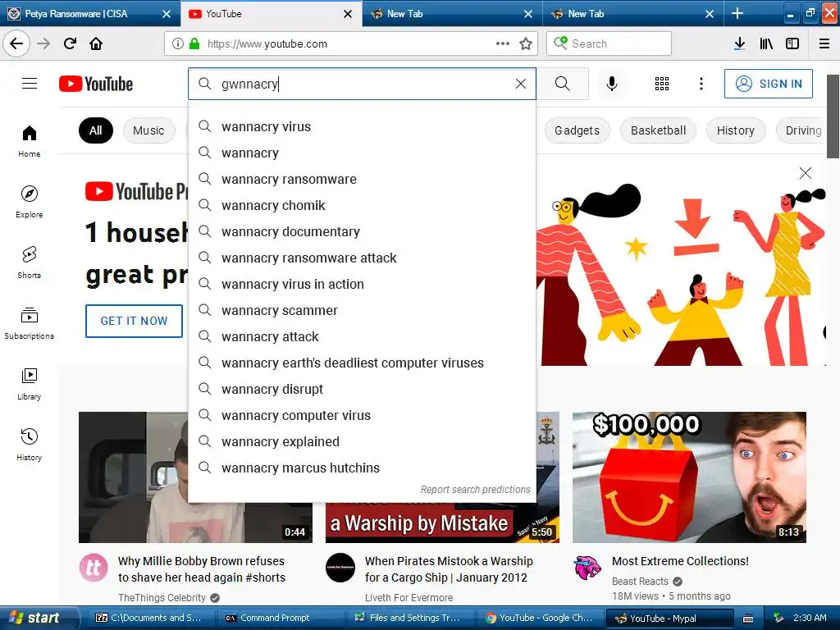Open Beast Reacts channel link
The height and width of the screenshot is (630, 840).
640,582
